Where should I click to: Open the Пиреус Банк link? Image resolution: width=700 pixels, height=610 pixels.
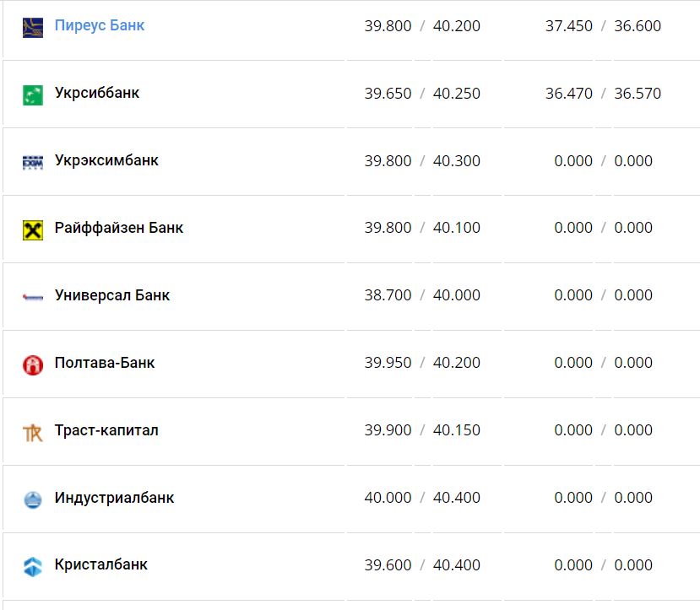[100, 25]
